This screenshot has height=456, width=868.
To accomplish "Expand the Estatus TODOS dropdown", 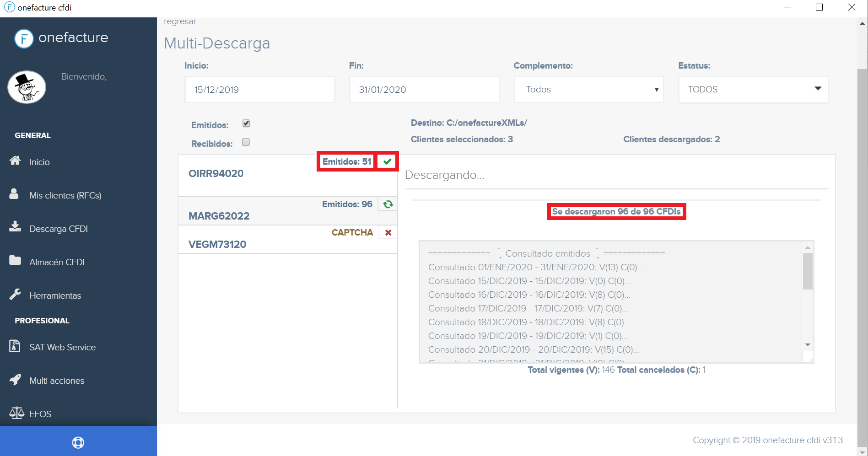I will tap(753, 90).
